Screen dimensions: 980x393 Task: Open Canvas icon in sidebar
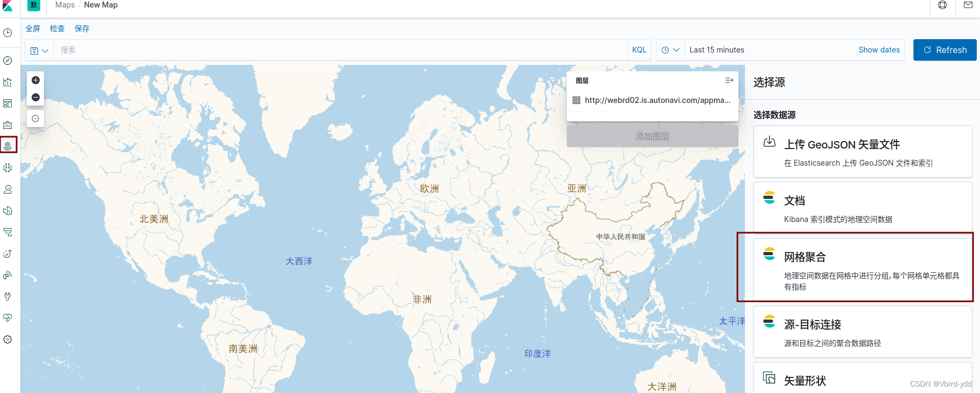8,125
